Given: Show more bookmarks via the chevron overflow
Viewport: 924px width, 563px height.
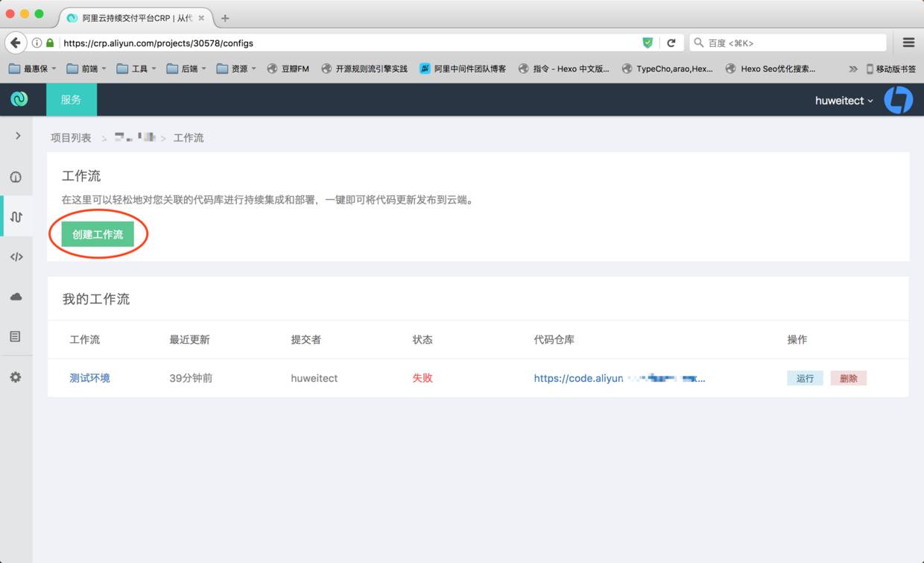Looking at the screenshot, I should tap(853, 69).
